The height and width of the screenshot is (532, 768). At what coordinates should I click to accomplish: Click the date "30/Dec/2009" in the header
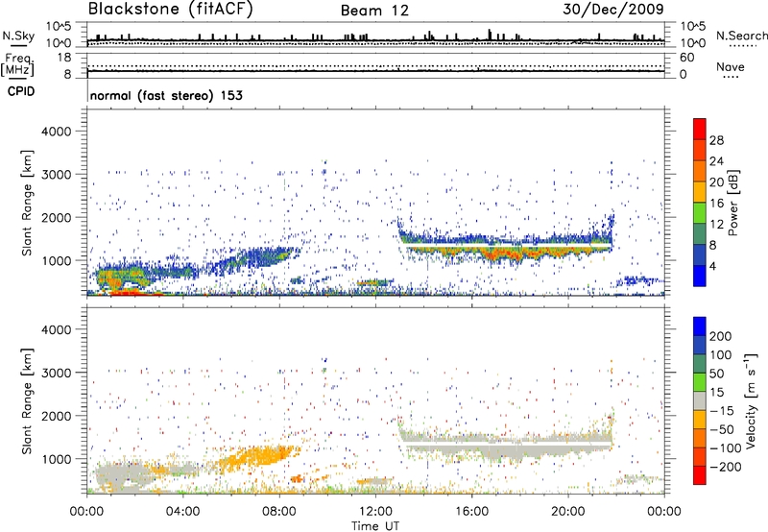(612, 9)
